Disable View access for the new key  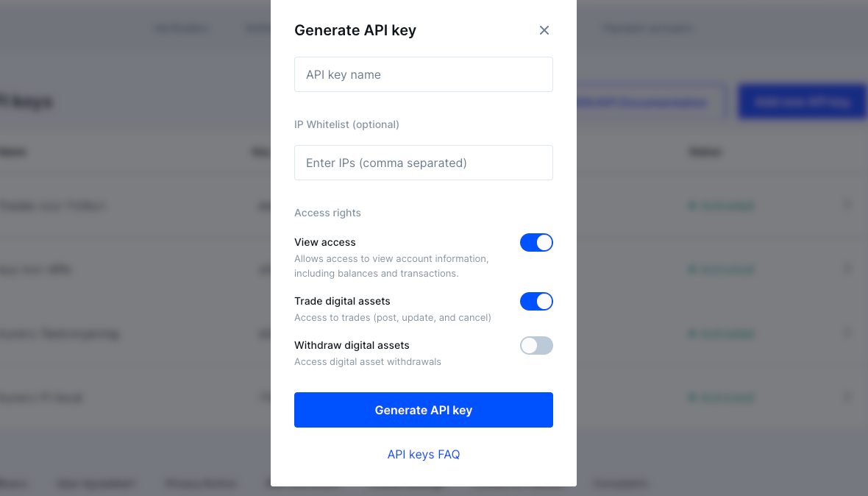coord(536,242)
